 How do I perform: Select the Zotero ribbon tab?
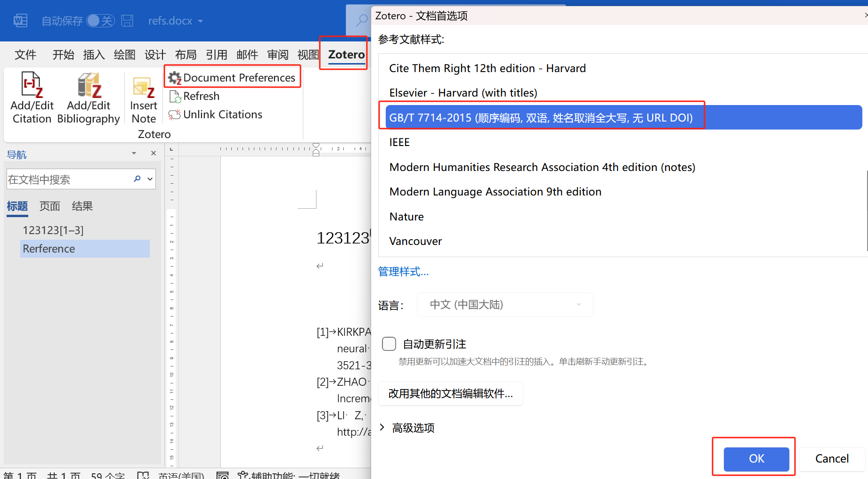tap(346, 55)
